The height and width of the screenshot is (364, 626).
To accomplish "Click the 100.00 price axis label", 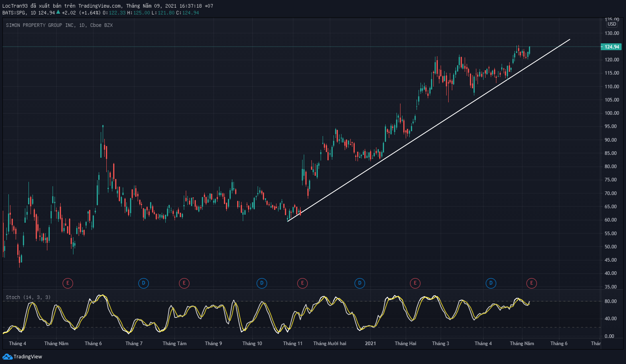I will [612, 113].
